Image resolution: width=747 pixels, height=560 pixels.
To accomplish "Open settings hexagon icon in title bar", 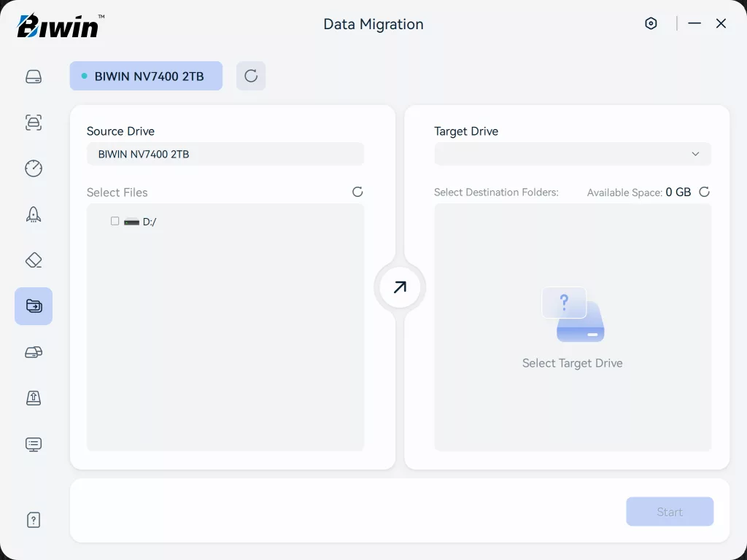I will click(x=651, y=23).
